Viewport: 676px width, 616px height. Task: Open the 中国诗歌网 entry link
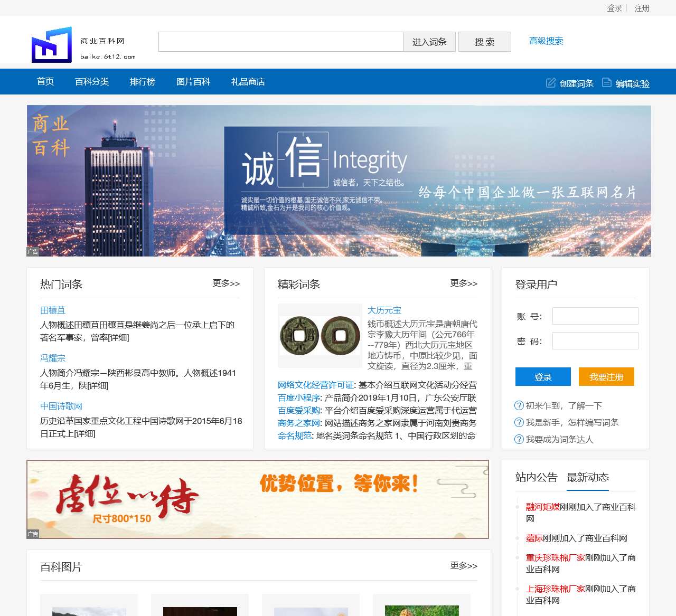click(x=61, y=406)
